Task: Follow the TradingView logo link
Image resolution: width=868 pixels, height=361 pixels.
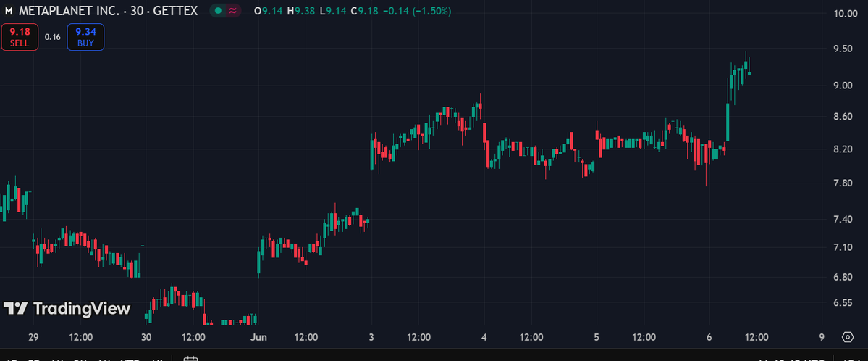Action: pos(67,309)
